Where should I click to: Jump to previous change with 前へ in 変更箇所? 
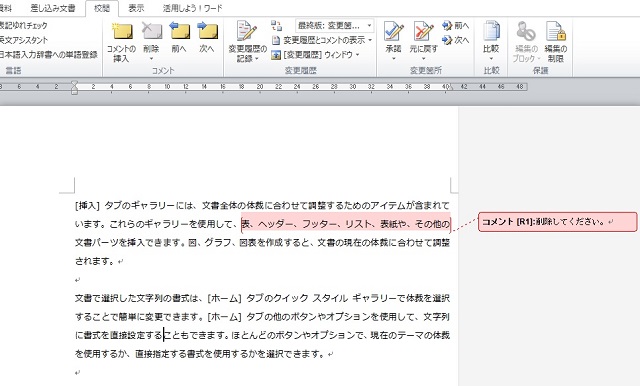[456, 26]
